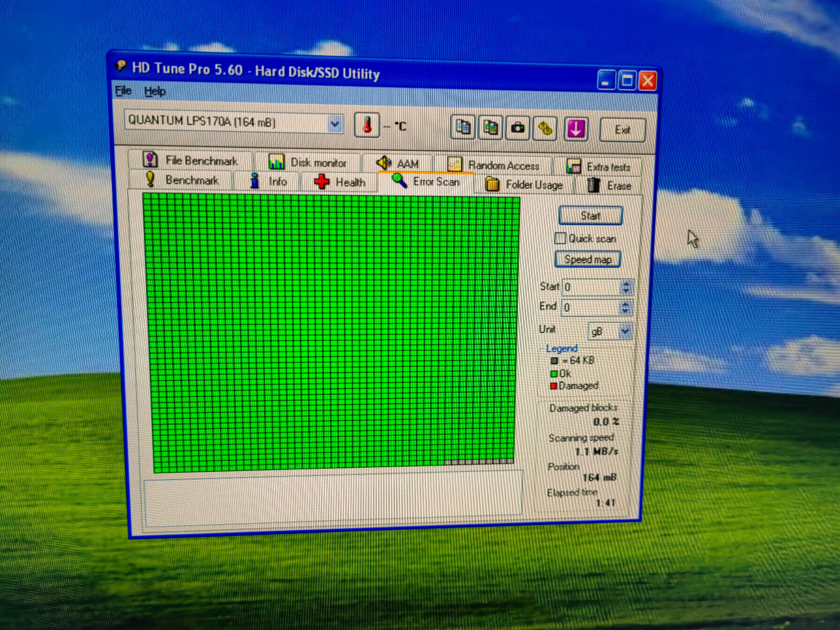Image resolution: width=840 pixels, height=630 pixels.
Task: Open the QUANTUM LPS170A drive dropdown
Action: 334,124
